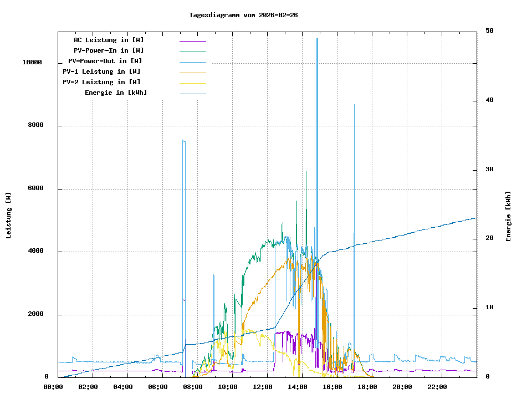Image resolution: width=532 pixels, height=399 pixels.
Task: Click the purple AC Leistung legend line
Action: click(x=192, y=41)
